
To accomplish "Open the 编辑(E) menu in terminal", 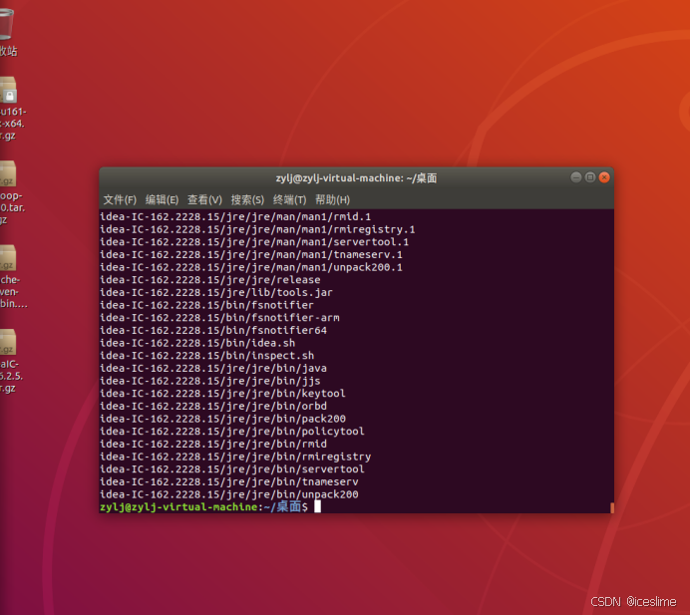I will [162, 200].
